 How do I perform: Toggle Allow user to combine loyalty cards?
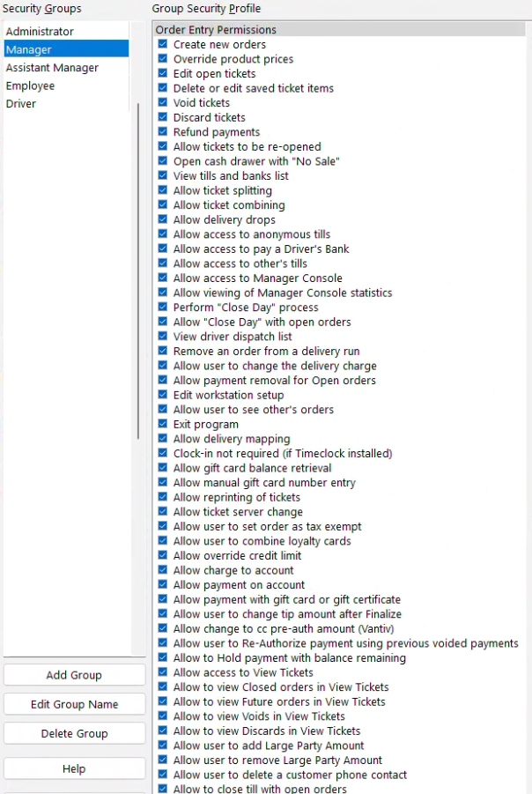[x=162, y=541]
